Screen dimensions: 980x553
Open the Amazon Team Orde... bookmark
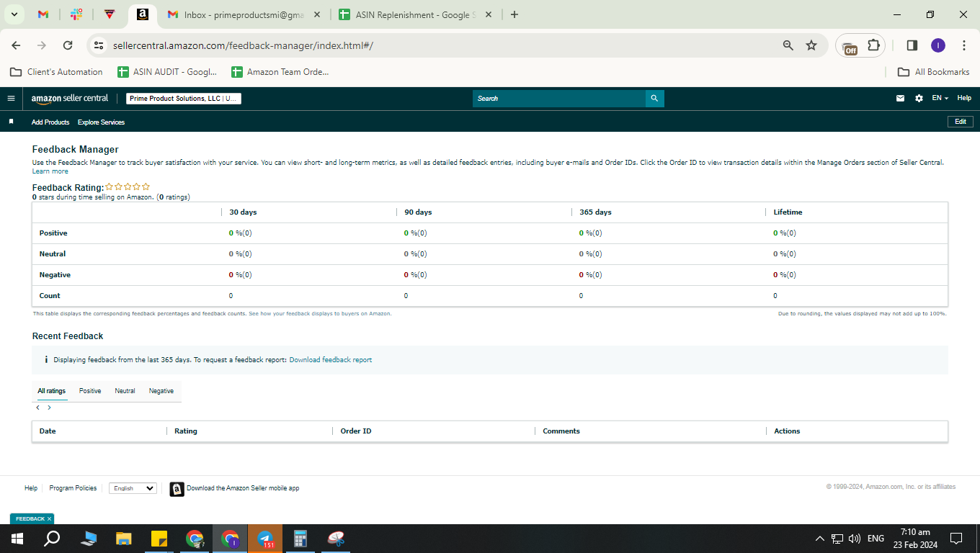pos(280,72)
